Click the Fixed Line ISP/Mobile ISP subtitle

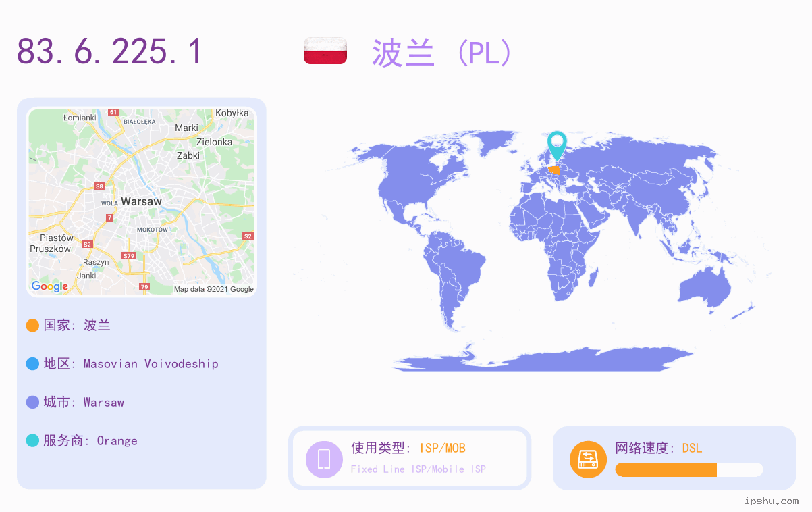click(418, 469)
